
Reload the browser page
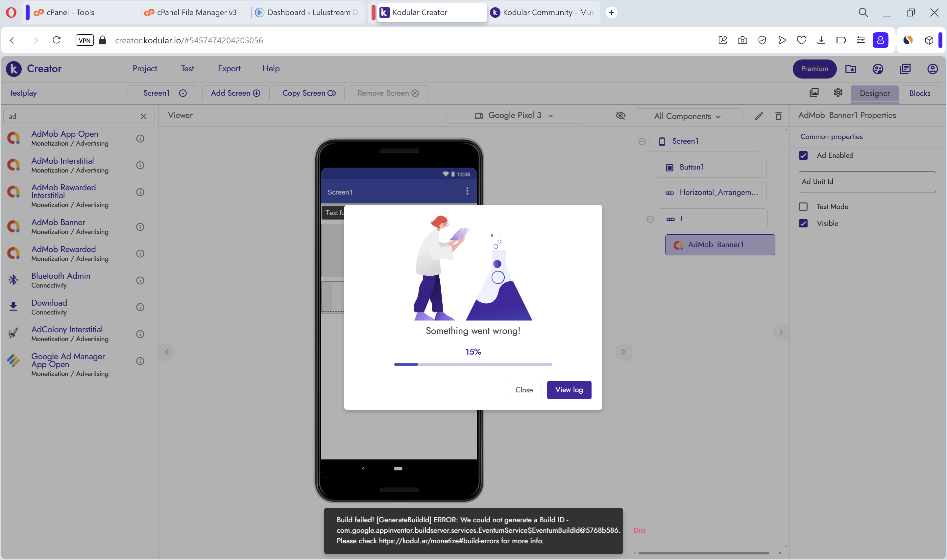click(x=57, y=40)
